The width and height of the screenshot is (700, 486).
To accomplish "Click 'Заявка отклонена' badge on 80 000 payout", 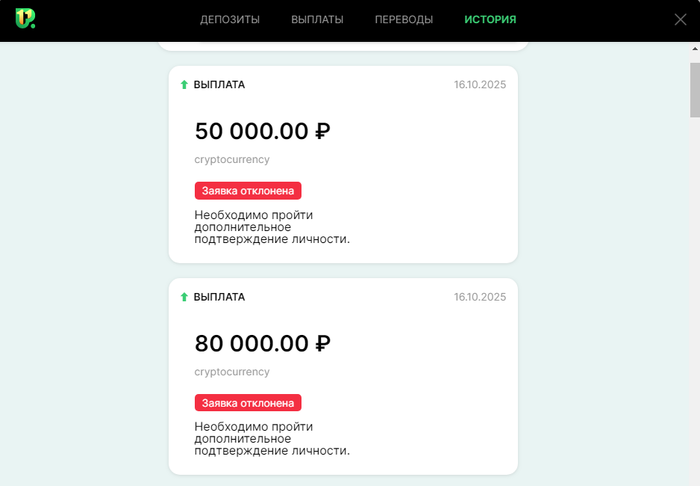I will [x=248, y=402].
